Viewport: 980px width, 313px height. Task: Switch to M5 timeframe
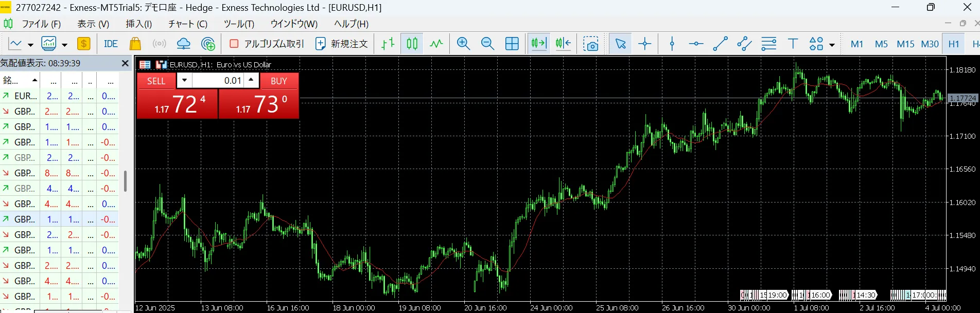tap(881, 44)
